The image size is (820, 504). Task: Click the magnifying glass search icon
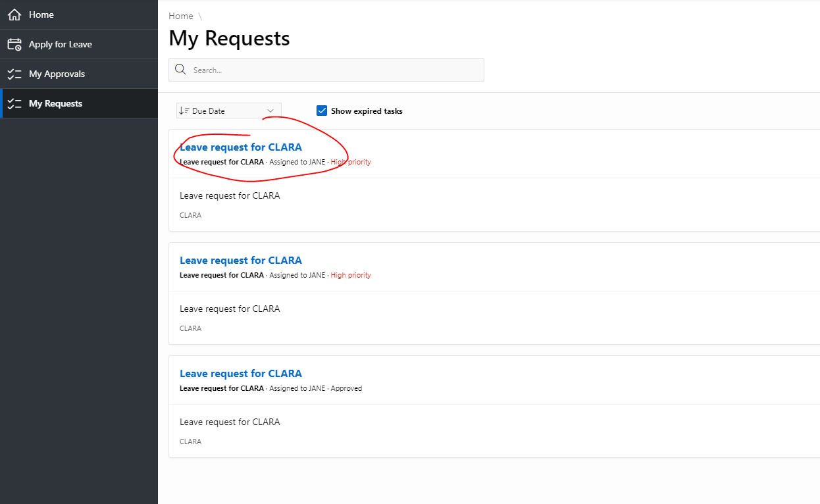coord(180,70)
